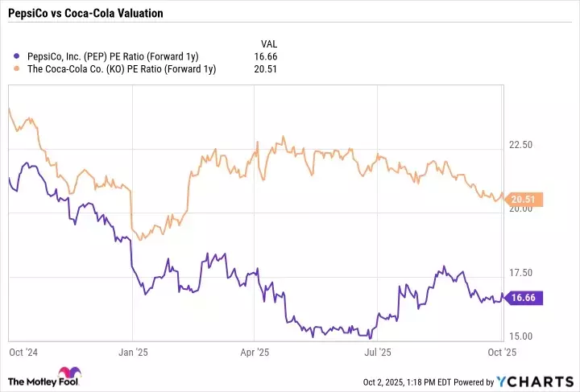Viewport: 580px width, 392px height.
Task: Click the VAL column header
Action: tap(271, 43)
